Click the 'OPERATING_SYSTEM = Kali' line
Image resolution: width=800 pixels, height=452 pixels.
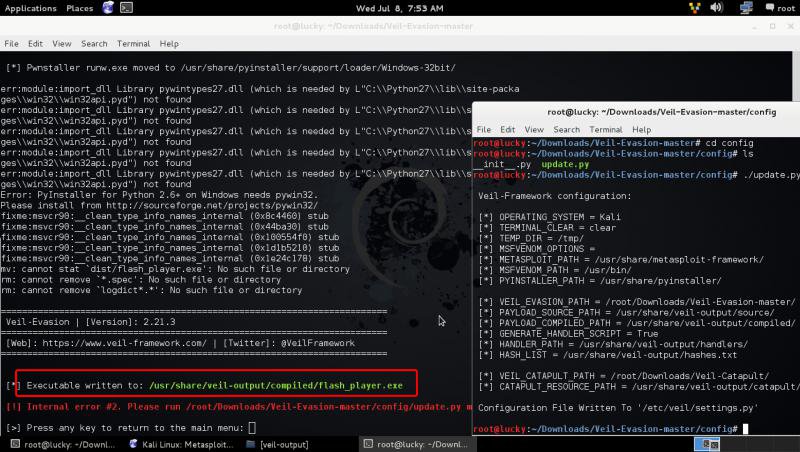tap(549, 217)
